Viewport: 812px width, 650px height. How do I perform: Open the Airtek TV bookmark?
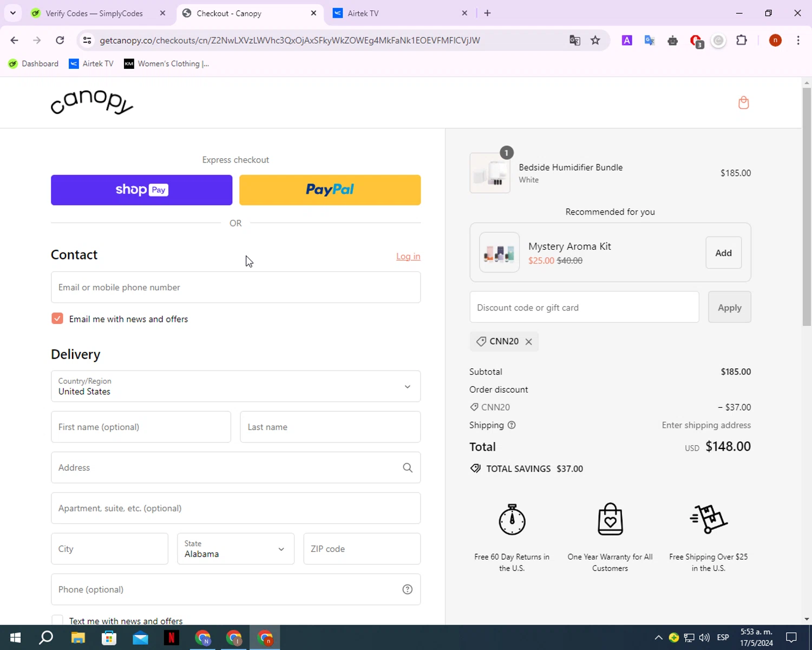[91, 63]
